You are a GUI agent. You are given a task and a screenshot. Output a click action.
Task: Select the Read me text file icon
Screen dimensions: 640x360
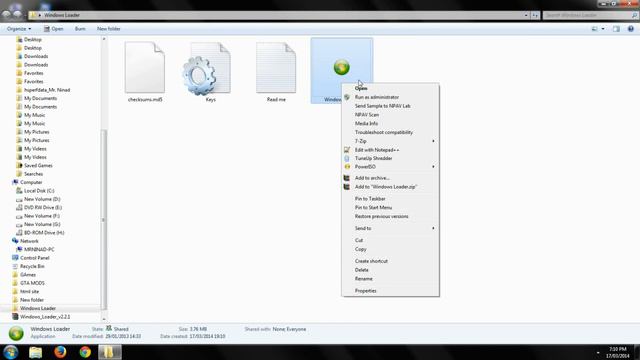point(276,68)
